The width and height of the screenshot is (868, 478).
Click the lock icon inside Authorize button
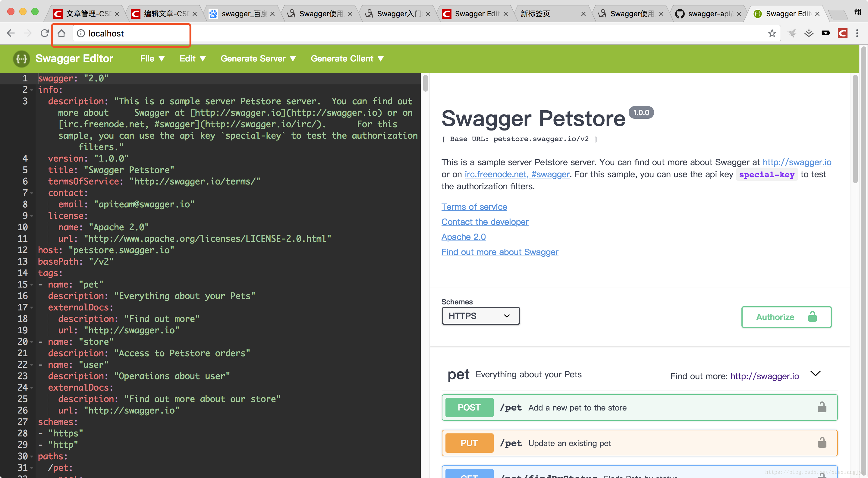pyautogui.click(x=813, y=317)
